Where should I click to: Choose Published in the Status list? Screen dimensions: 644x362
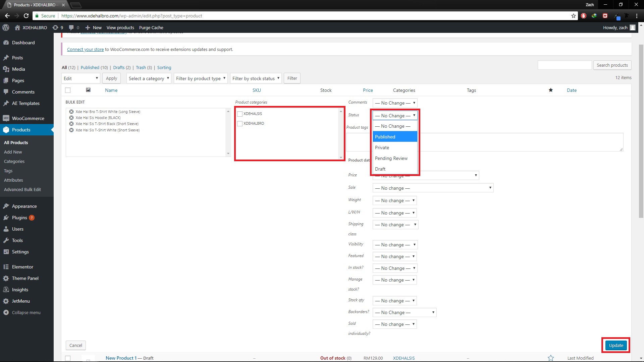[x=395, y=137]
